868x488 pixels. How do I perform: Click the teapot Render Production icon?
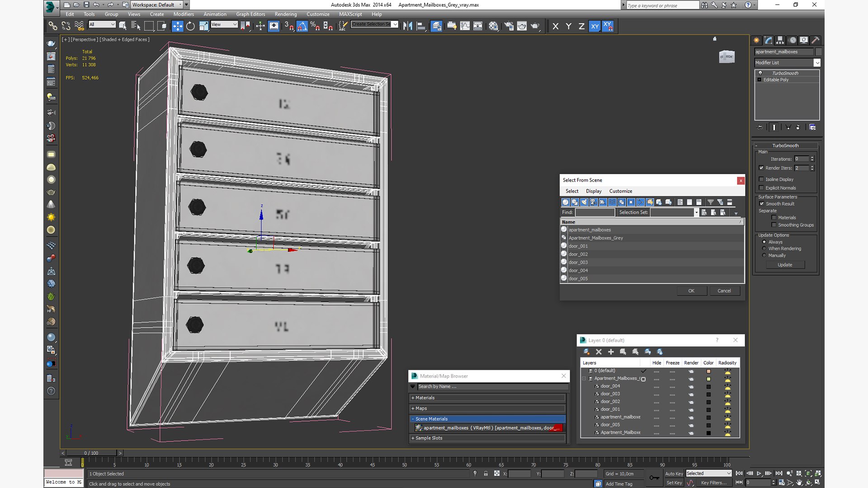coord(535,26)
